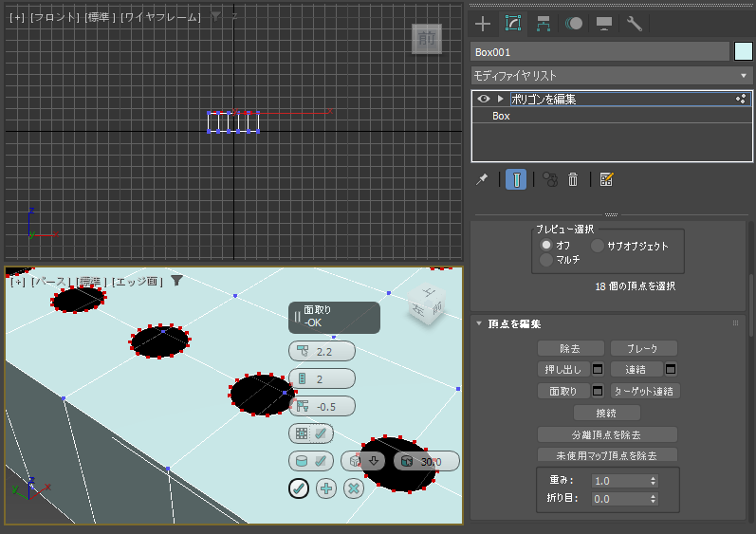Confirm chamfer with the OK checkmark button
This screenshot has height=534, width=756.
click(299, 488)
